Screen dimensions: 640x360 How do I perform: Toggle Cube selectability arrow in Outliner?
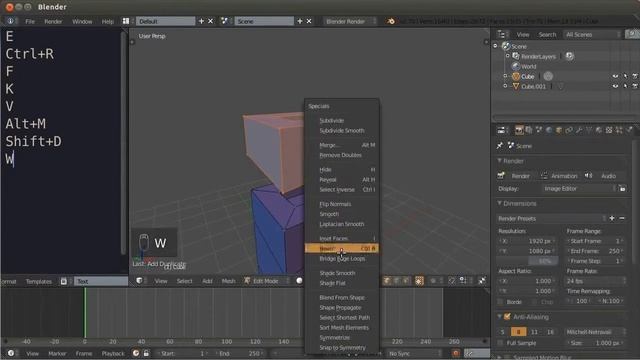(625, 76)
